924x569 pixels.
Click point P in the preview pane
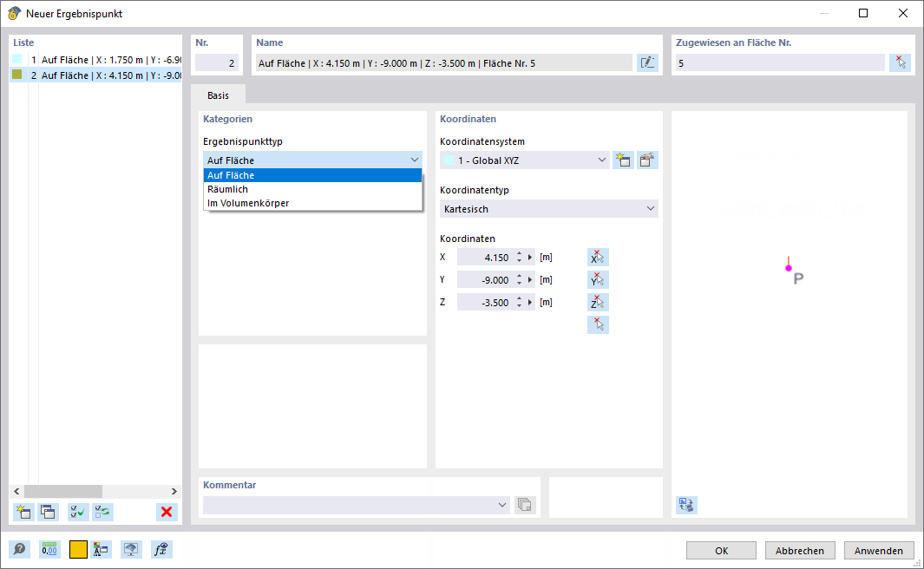pos(789,268)
